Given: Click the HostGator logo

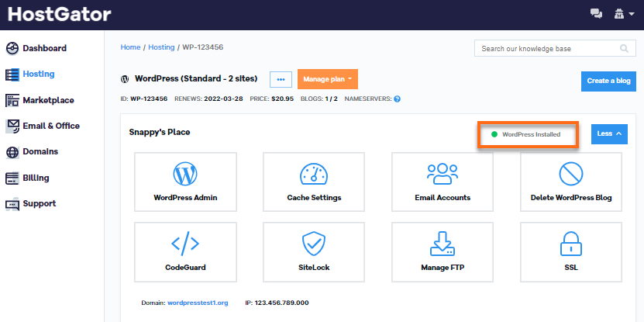Looking at the screenshot, I should (x=60, y=15).
